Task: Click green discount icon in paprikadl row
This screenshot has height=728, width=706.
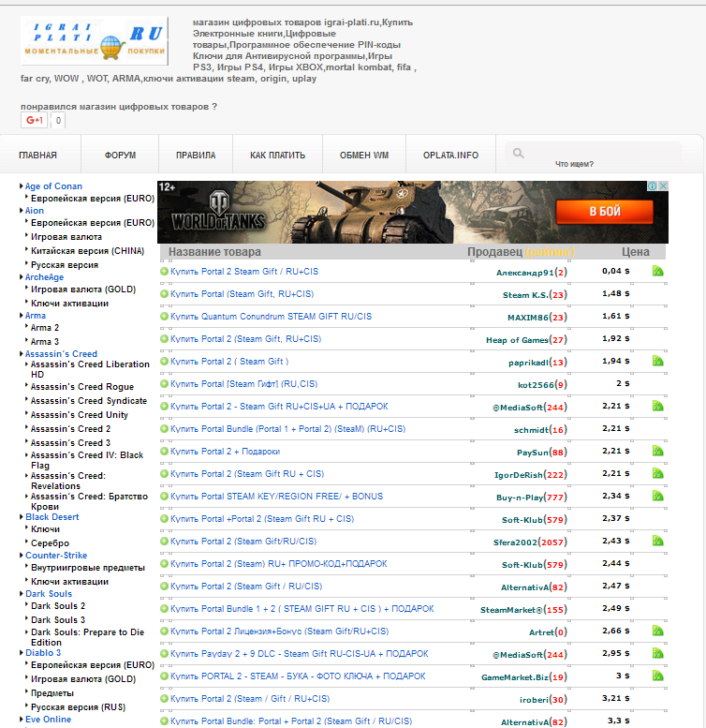Action: [x=657, y=361]
